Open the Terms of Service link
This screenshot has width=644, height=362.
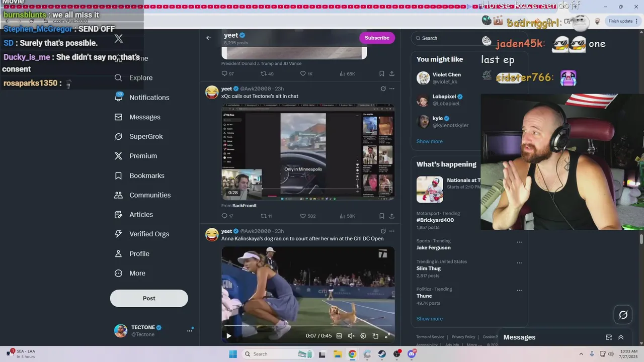click(430, 337)
